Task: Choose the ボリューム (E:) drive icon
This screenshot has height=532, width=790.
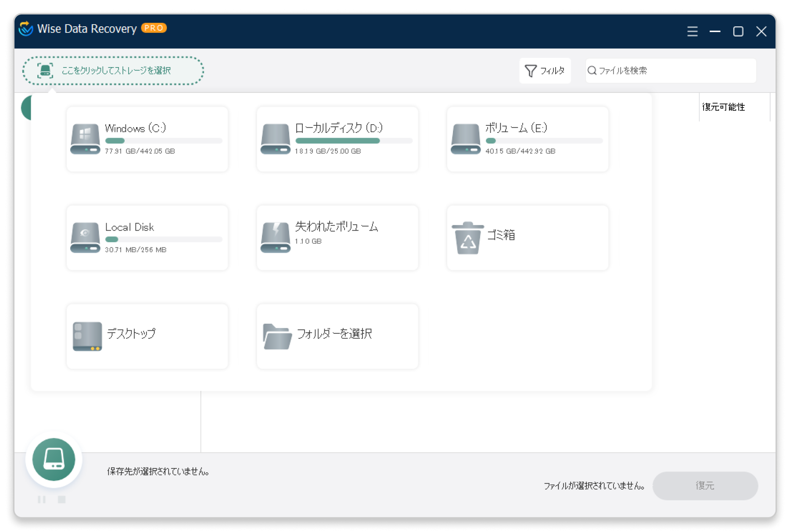Action: coord(466,139)
